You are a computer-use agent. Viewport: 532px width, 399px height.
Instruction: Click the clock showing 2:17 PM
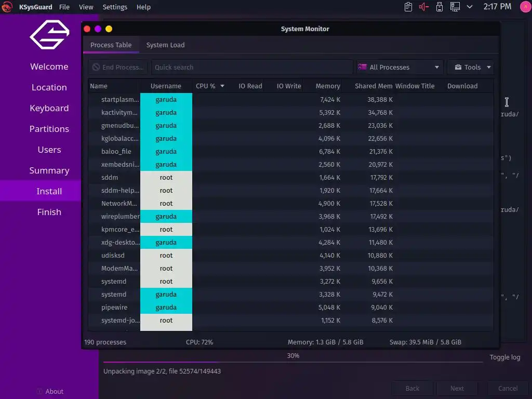click(497, 7)
